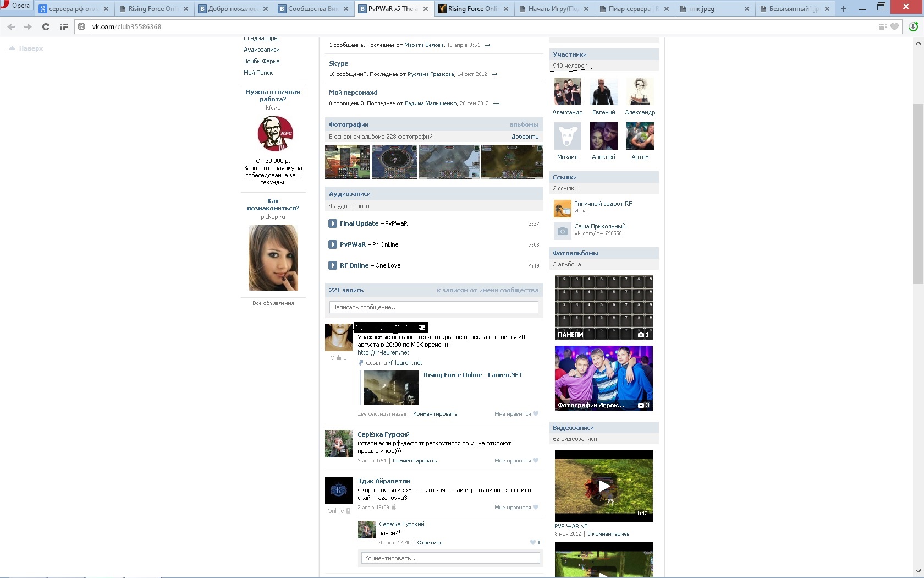Open member Артем's avatar
The image size is (924, 578).
640,136
